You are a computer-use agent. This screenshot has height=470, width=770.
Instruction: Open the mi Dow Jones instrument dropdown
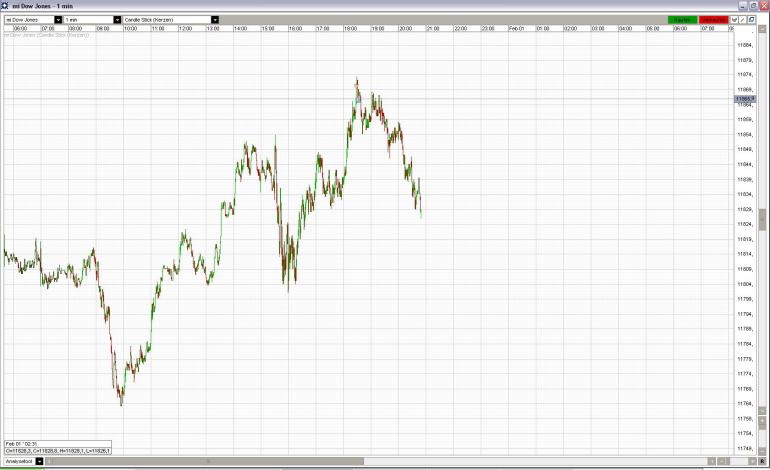point(58,20)
